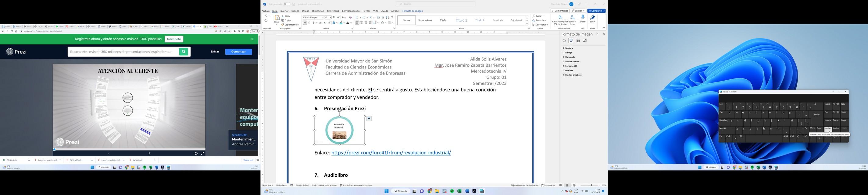Viewport: 868px width, 195px height.
Task: Open the Editor proofing tool
Action: pos(592,18)
